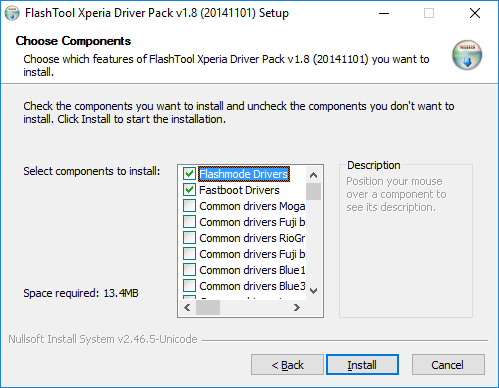Select the Flashmode Drivers list entry
This screenshot has width=499, height=388.
coord(244,174)
